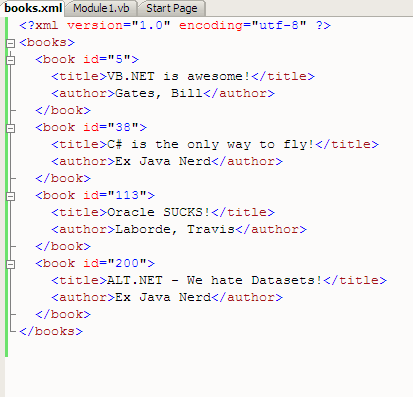Click the title 'C# is the only way to fly!'
The height and width of the screenshot is (397, 413).
click(x=211, y=144)
